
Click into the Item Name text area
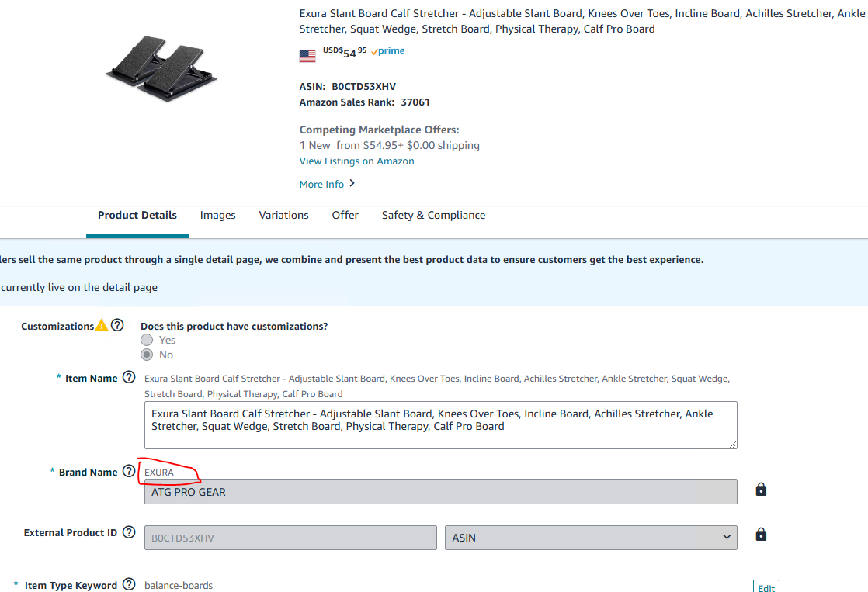(440, 424)
